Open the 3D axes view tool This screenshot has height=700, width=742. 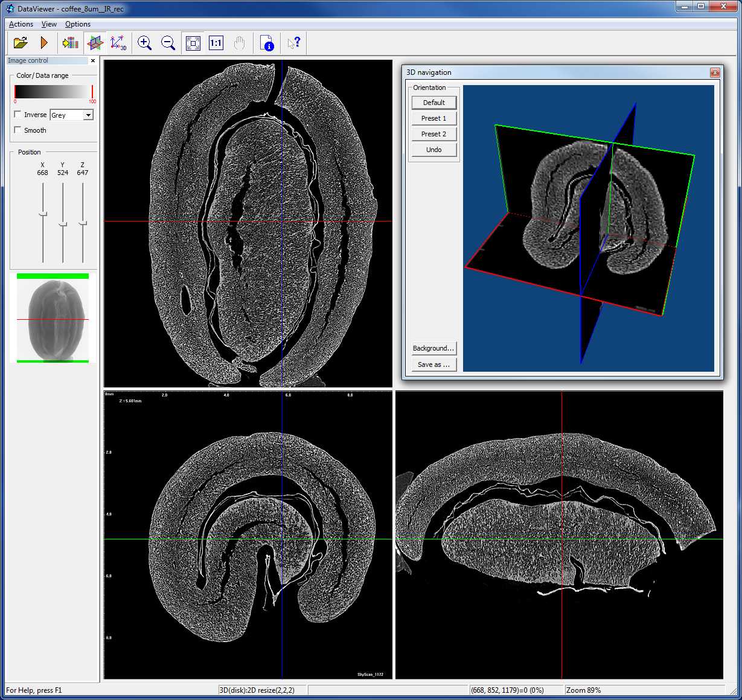pos(118,42)
